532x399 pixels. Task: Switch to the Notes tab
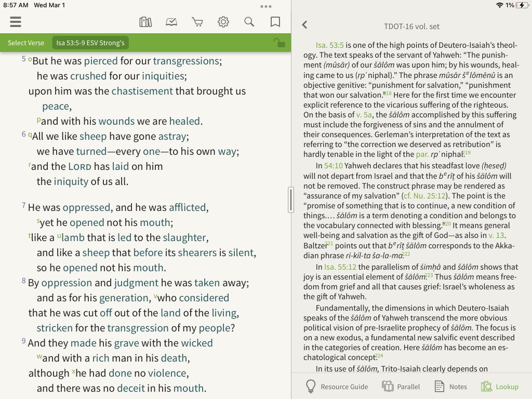(451, 387)
